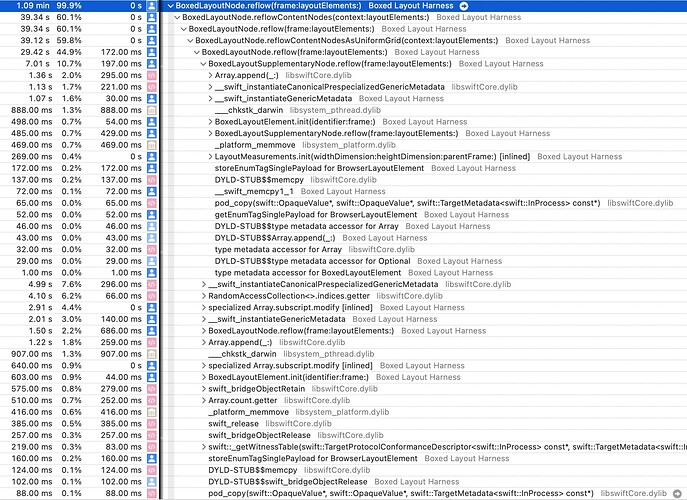
Task: Collapse the 7.01 s BoxedLayoutSupplementaryNode.reflow row
Action: (x=203, y=64)
